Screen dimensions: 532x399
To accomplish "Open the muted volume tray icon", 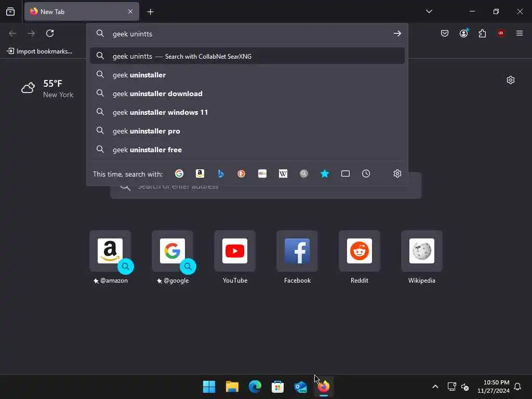I will [465, 387].
